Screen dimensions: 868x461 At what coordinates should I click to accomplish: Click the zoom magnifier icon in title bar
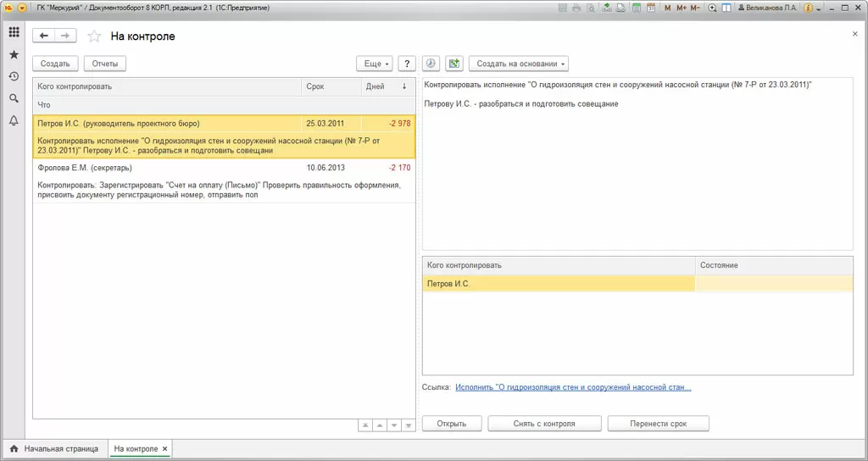(x=712, y=8)
